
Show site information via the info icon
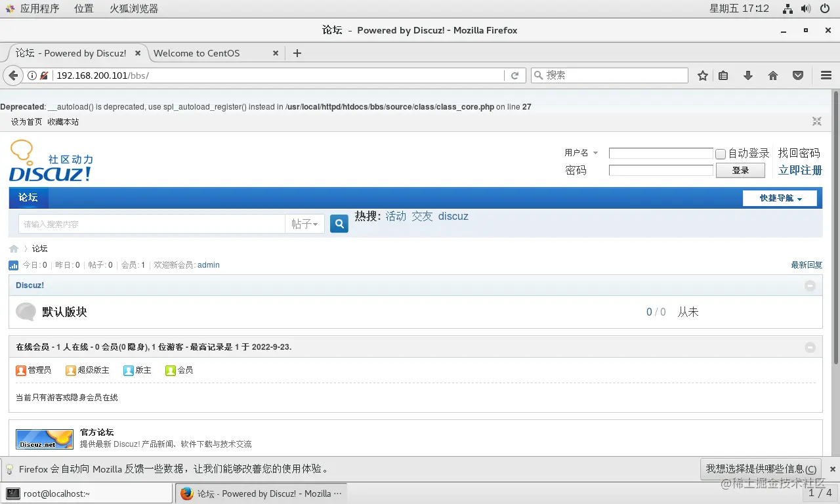(31, 75)
